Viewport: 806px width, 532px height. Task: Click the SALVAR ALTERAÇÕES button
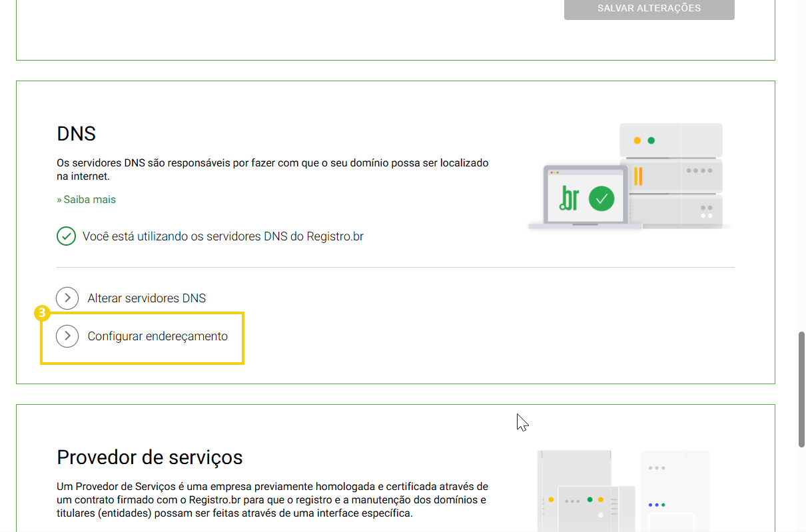click(x=649, y=9)
